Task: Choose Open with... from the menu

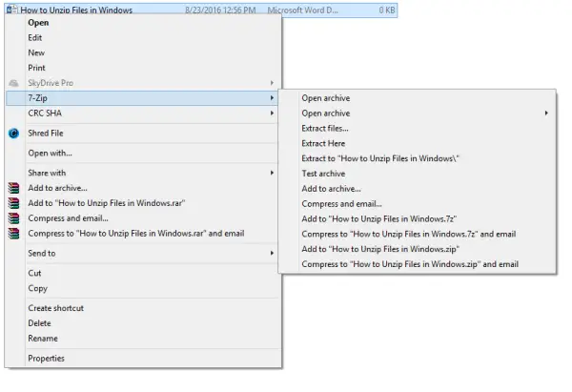Action: (x=143, y=153)
